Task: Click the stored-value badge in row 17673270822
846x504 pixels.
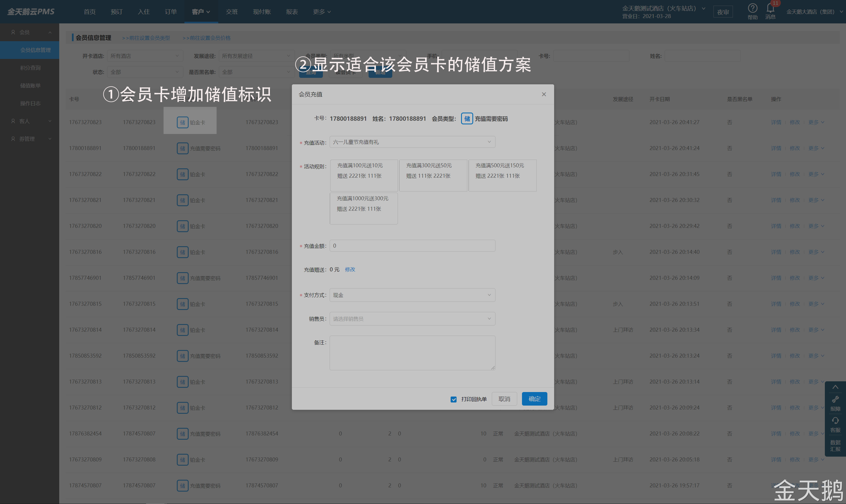Action: (x=182, y=174)
